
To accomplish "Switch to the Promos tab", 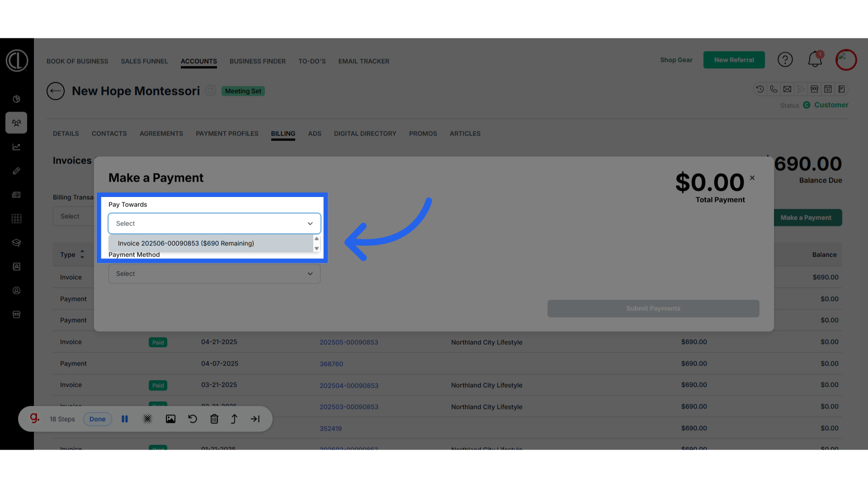I will [x=423, y=133].
